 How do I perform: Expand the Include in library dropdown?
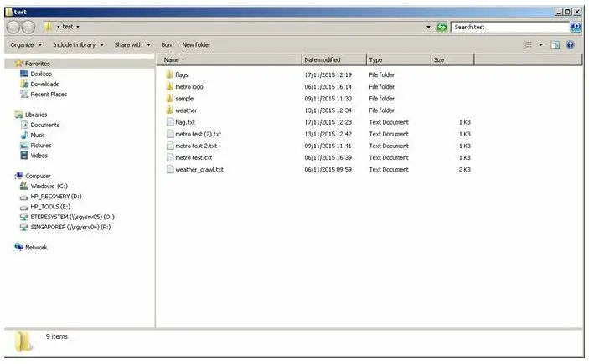click(78, 44)
